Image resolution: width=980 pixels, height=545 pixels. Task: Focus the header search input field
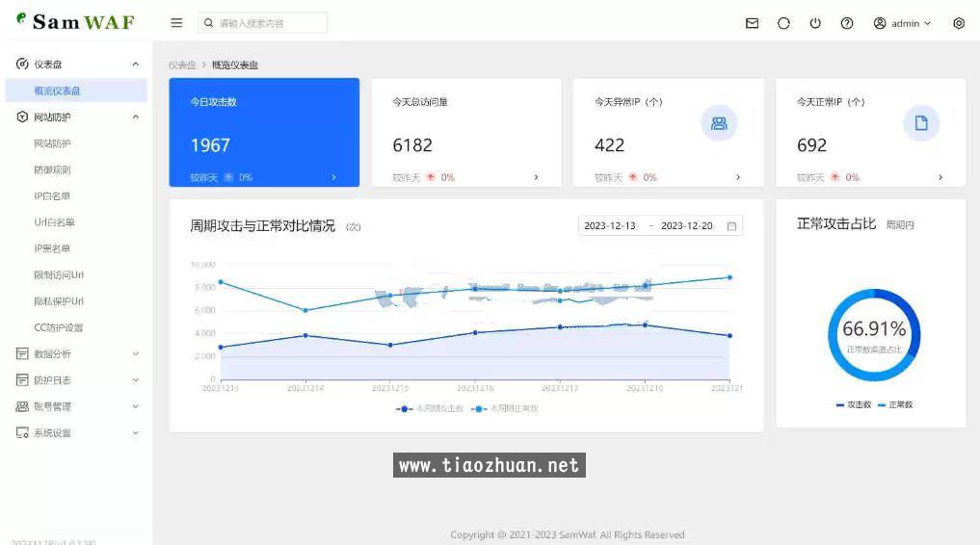click(x=262, y=23)
